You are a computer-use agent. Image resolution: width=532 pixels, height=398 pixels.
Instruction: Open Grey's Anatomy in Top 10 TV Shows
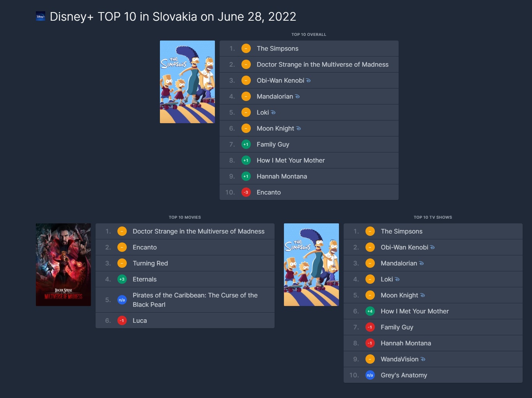coord(404,375)
